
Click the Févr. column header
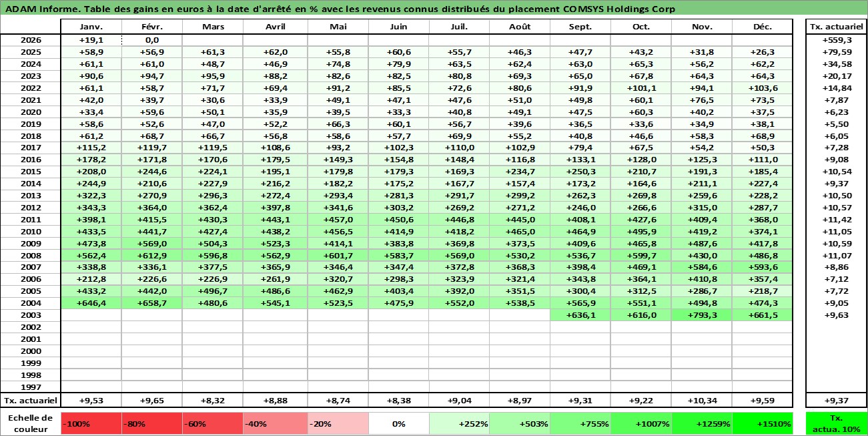click(151, 27)
